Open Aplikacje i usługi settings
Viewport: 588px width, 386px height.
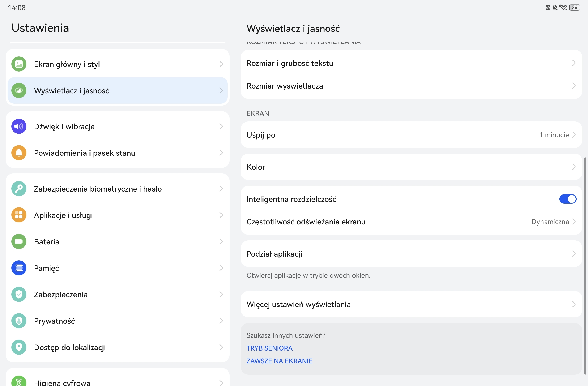(118, 215)
